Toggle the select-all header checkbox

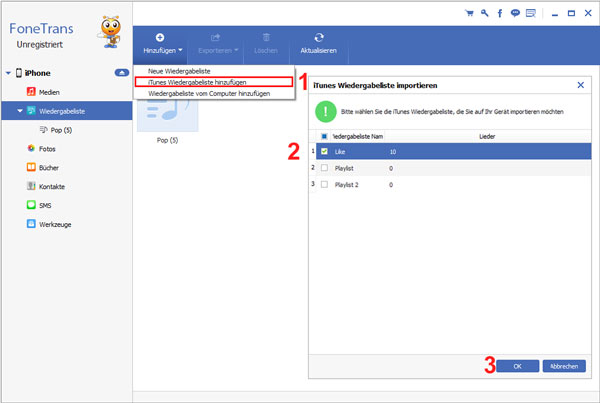[324, 135]
